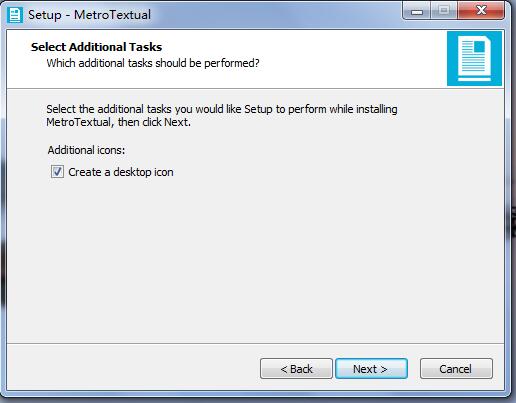The height and width of the screenshot is (403, 516).
Task: Close the Setup - MetroTextual window
Action: pos(481,11)
